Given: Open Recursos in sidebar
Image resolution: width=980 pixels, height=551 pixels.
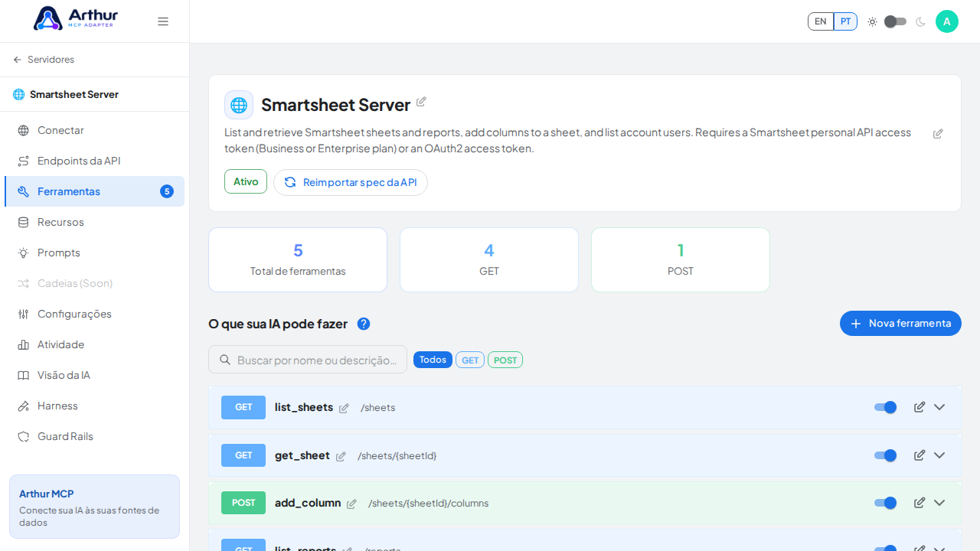Looking at the screenshot, I should pos(95,222).
